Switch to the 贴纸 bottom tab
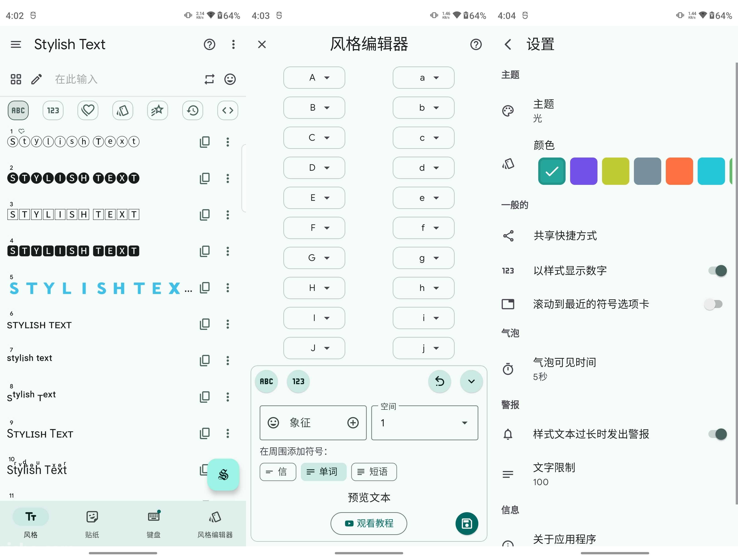The height and width of the screenshot is (560, 738). point(92,524)
